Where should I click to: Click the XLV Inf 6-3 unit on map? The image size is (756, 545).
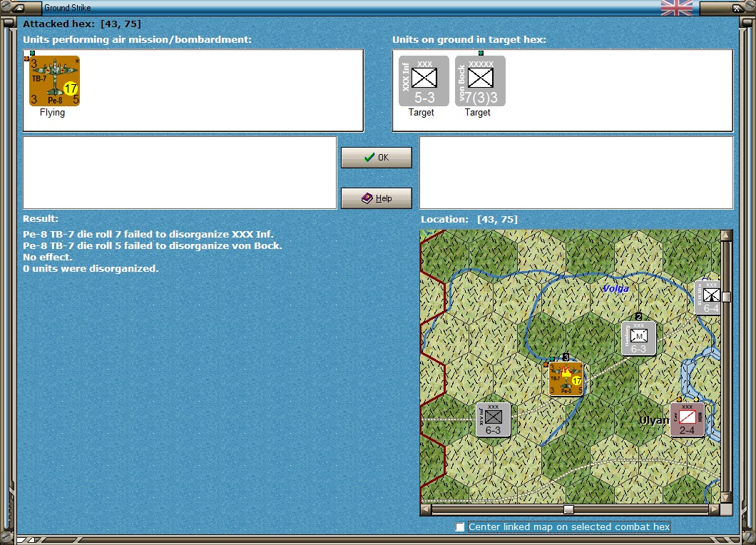coord(494,420)
